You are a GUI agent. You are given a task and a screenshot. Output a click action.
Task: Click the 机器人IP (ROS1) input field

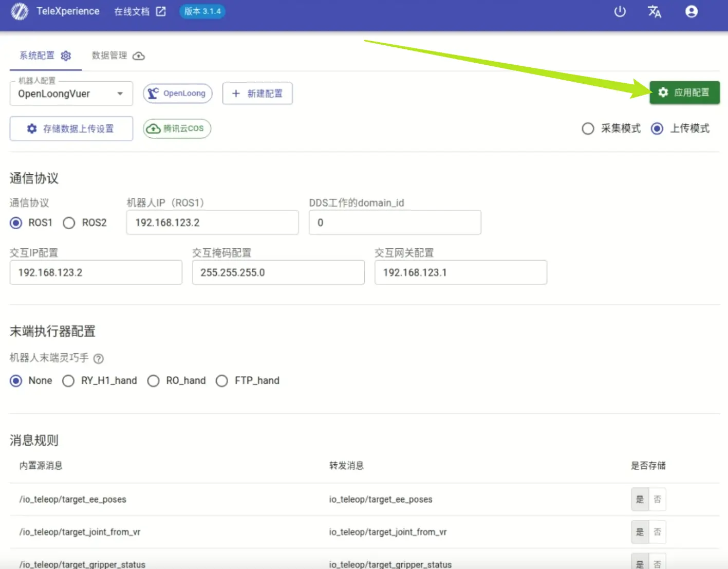point(213,223)
